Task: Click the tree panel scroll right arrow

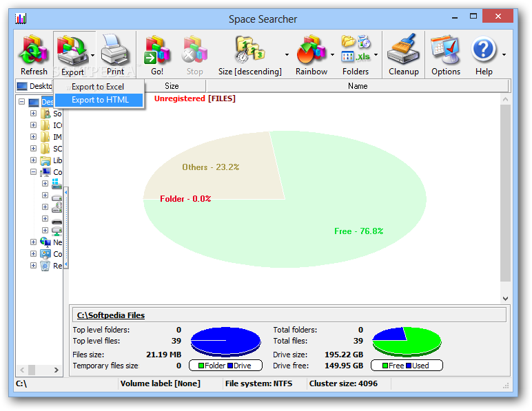Action: click(x=57, y=370)
